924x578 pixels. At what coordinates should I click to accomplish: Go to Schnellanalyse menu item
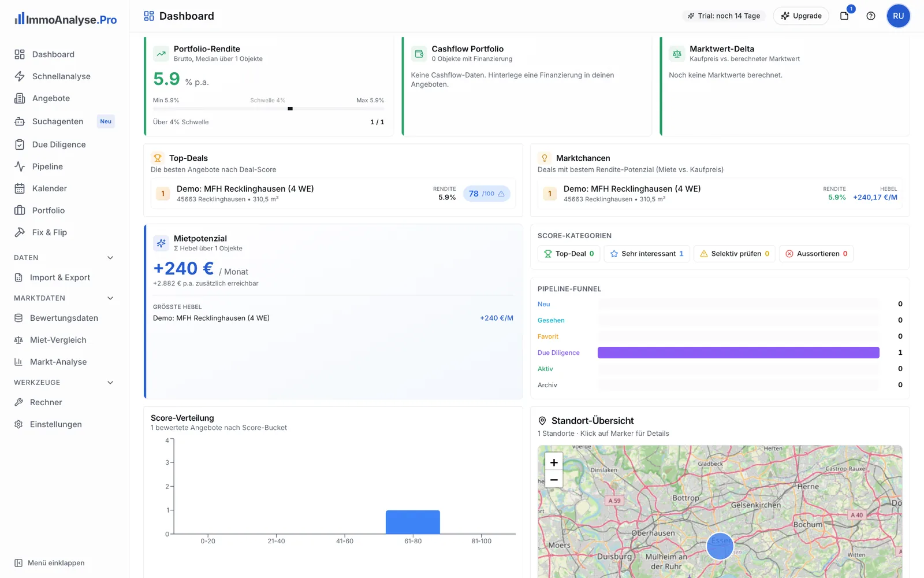tap(64, 76)
